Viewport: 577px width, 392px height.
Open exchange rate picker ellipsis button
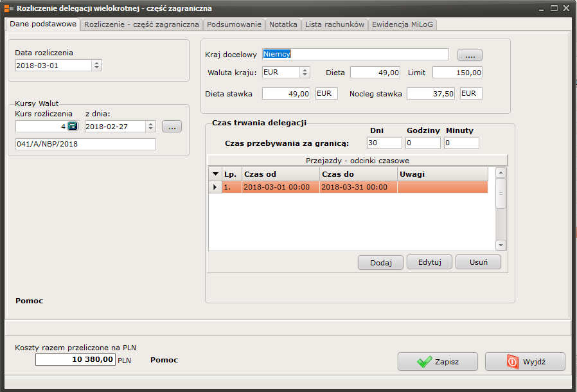[x=172, y=127]
